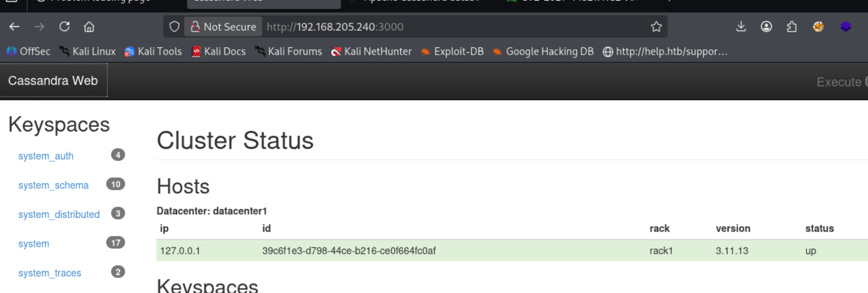Image resolution: width=868 pixels, height=293 pixels.
Task: Click the Cassandra Web navbar brand
Action: [53, 80]
